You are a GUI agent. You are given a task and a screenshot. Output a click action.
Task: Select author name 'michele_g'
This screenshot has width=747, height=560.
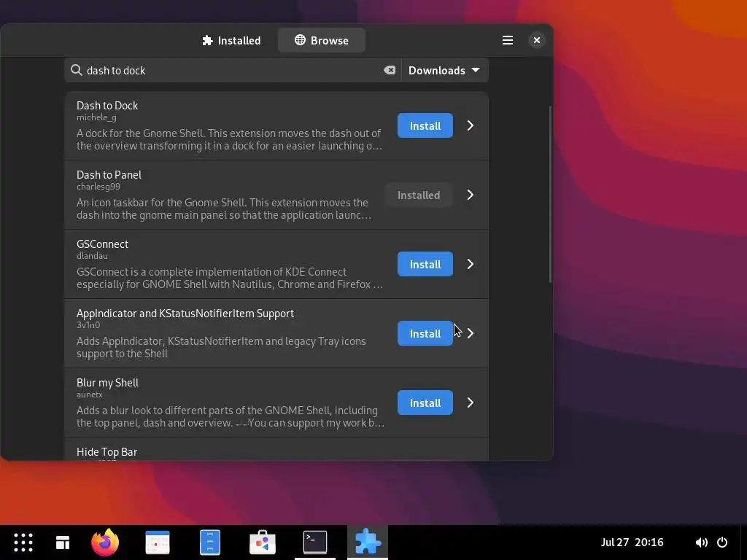[x=96, y=117]
